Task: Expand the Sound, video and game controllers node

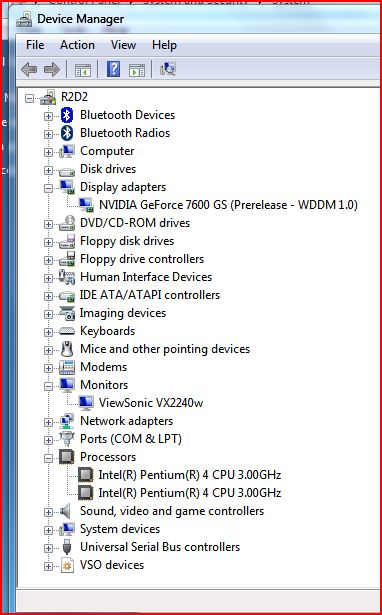Action: point(48,512)
